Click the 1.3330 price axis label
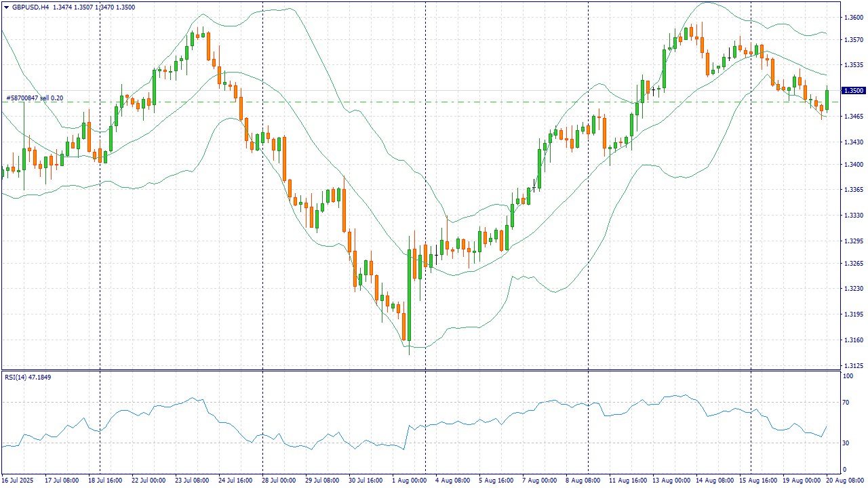The height and width of the screenshot is (488, 868). (854, 216)
